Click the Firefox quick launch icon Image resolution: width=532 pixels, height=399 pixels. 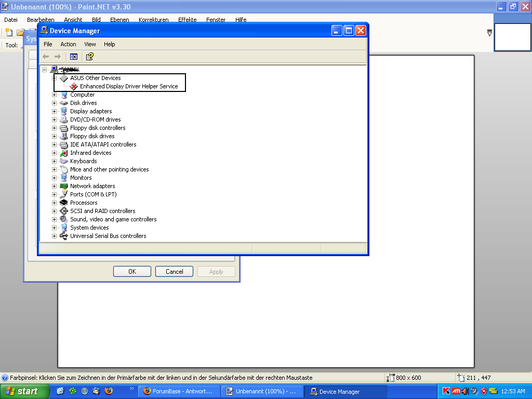click(x=109, y=391)
